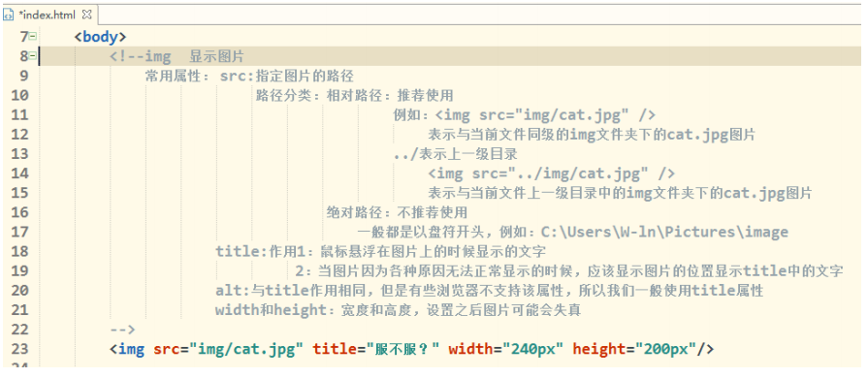868x378 pixels.
Task: Click line number 19 in the ruler
Action: [19, 270]
